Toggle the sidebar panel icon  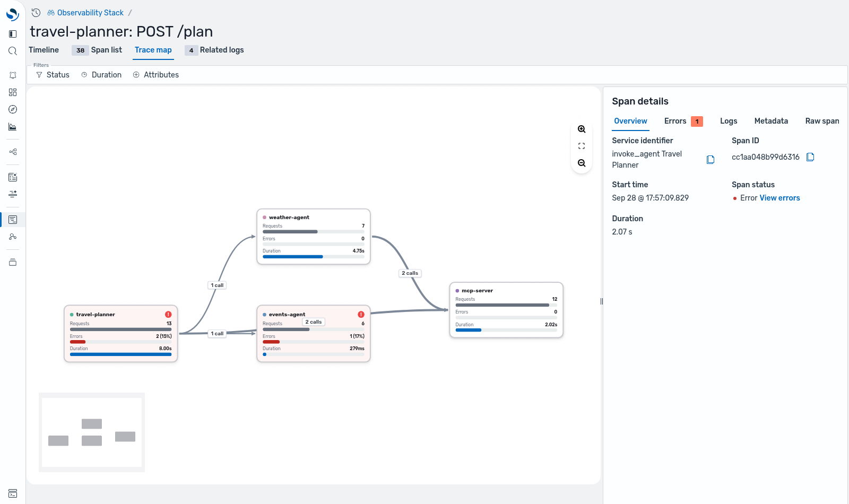(x=13, y=34)
